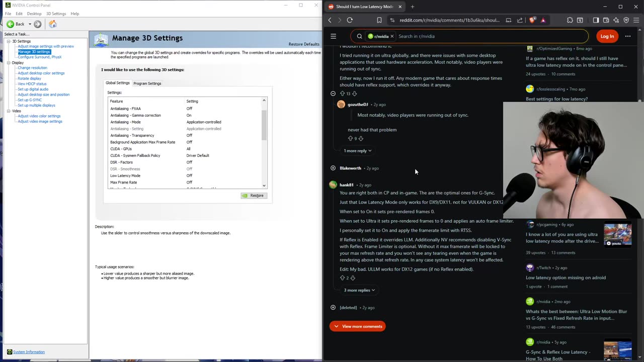
Task: Select the Antialiasing - FXAA row
Action: [x=185, y=109]
